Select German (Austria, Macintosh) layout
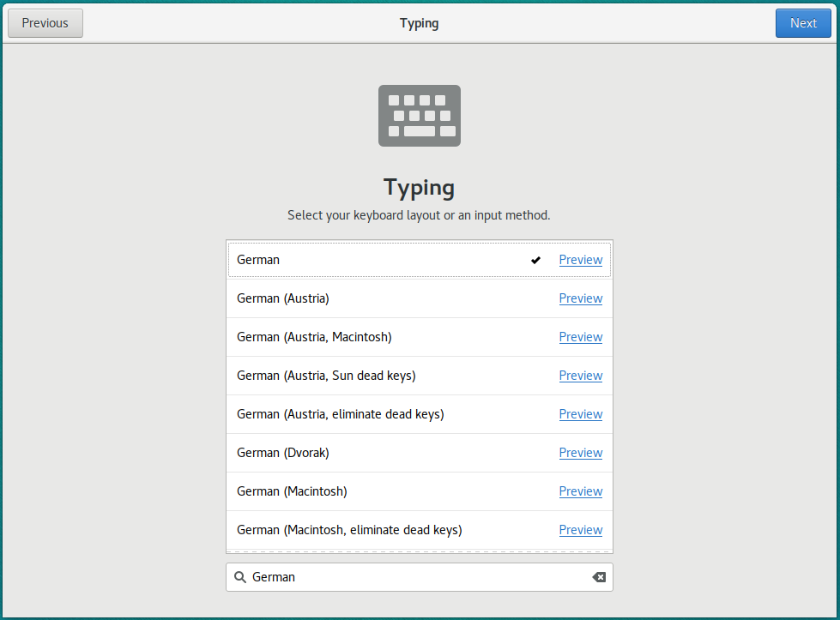This screenshot has width=840, height=620. coord(314,337)
